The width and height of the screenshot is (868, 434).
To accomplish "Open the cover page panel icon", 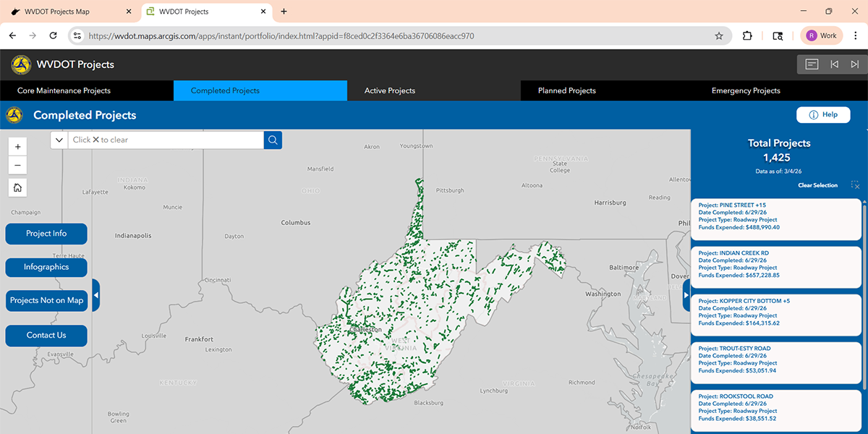I will coord(812,64).
